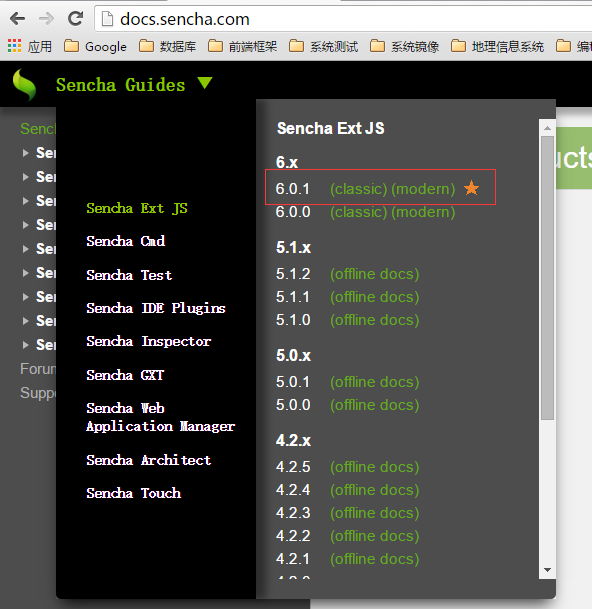Click the 6.0.1 version number

293,189
